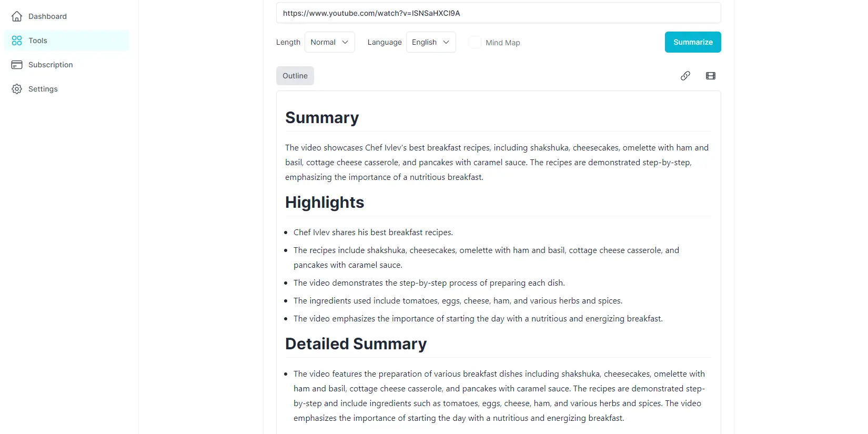Select the Tools grid icon in sidebar
This screenshot has height=434, width=868.
(x=16, y=41)
